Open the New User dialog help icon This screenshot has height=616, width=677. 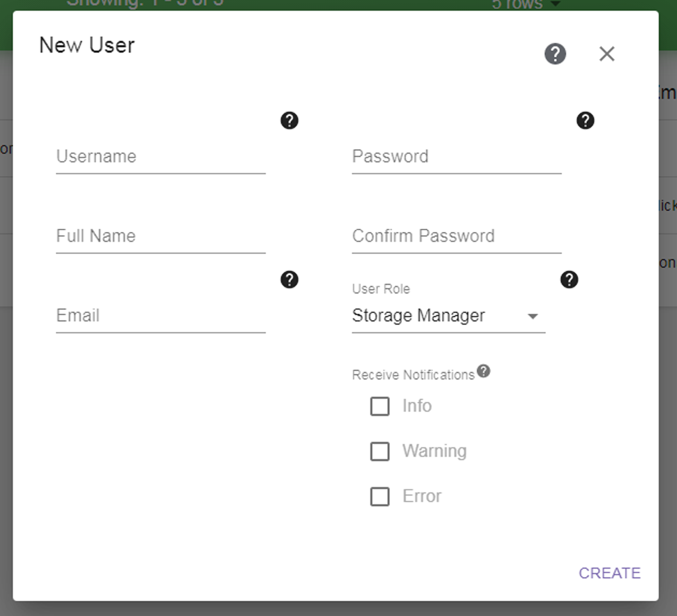(x=555, y=54)
